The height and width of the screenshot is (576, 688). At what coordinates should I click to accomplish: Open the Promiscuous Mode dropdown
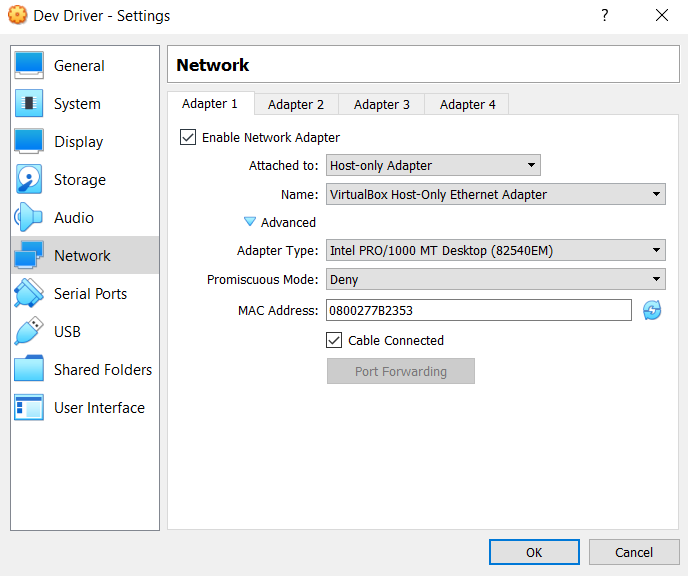(496, 279)
